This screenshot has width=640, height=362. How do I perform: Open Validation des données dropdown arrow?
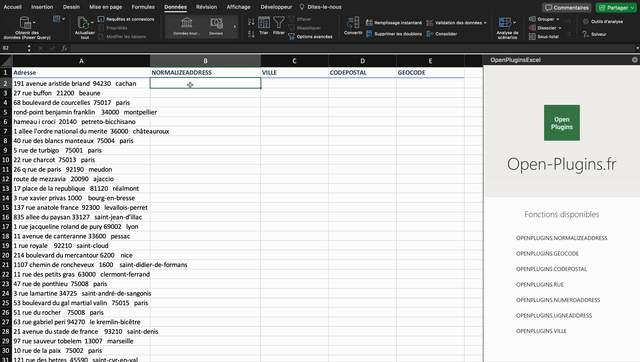point(485,23)
